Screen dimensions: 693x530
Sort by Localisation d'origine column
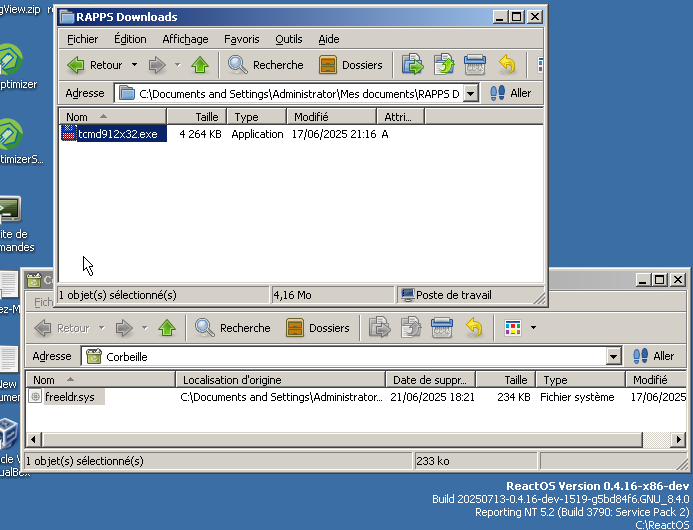pyautogui.click(x=280, y=380)
